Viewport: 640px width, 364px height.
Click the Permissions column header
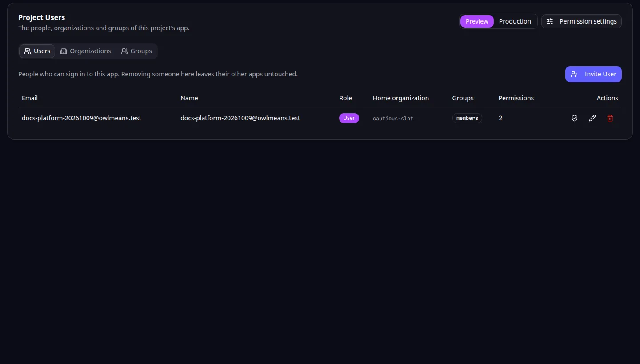click(x=516, y=98)
